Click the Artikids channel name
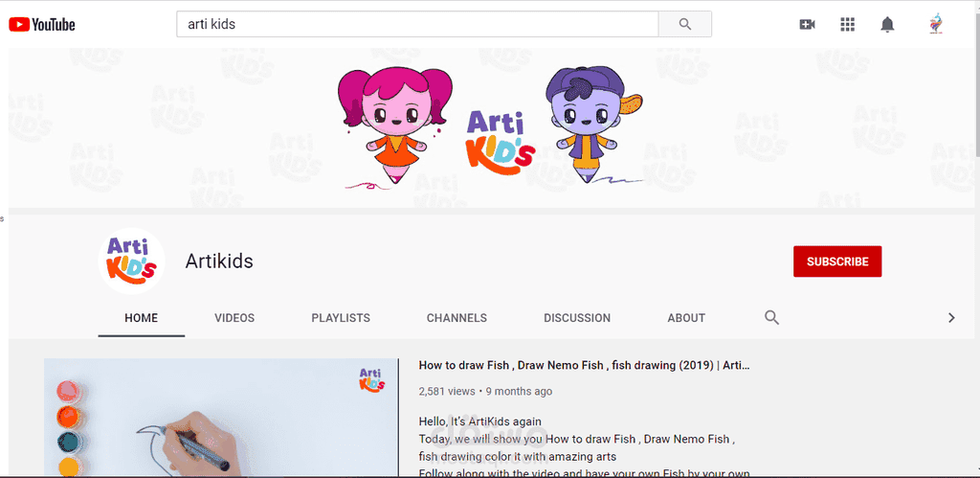Image resolution: width=980 pixels, height=478 pixels. (219, 261)
